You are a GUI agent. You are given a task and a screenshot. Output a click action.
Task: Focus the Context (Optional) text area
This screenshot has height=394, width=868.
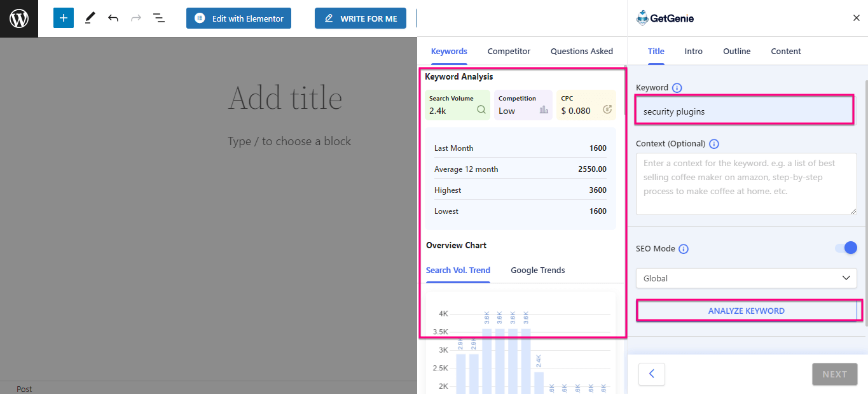tap(747, 184)
